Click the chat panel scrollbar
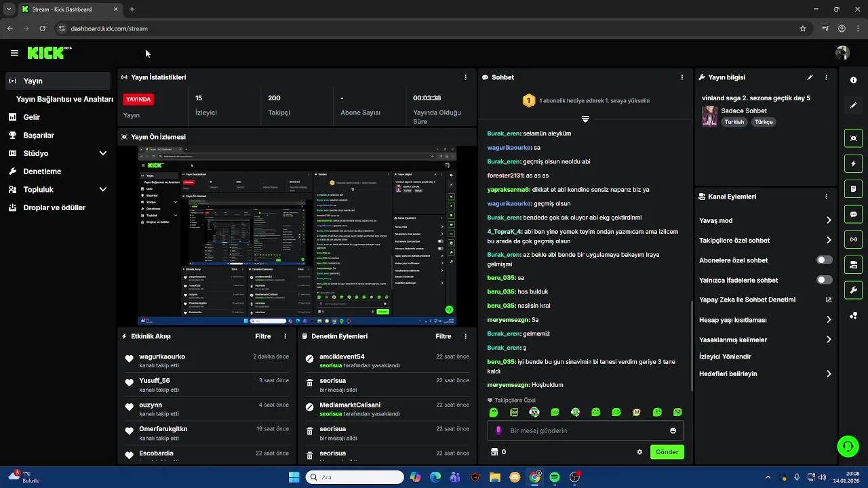The image size is (868, 488). (x=691, y=344)
